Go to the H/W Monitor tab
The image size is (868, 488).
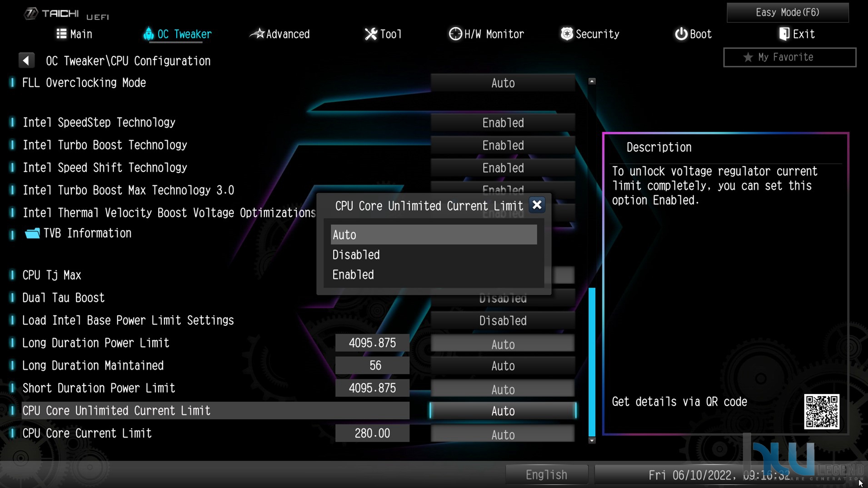pos(486,34)
